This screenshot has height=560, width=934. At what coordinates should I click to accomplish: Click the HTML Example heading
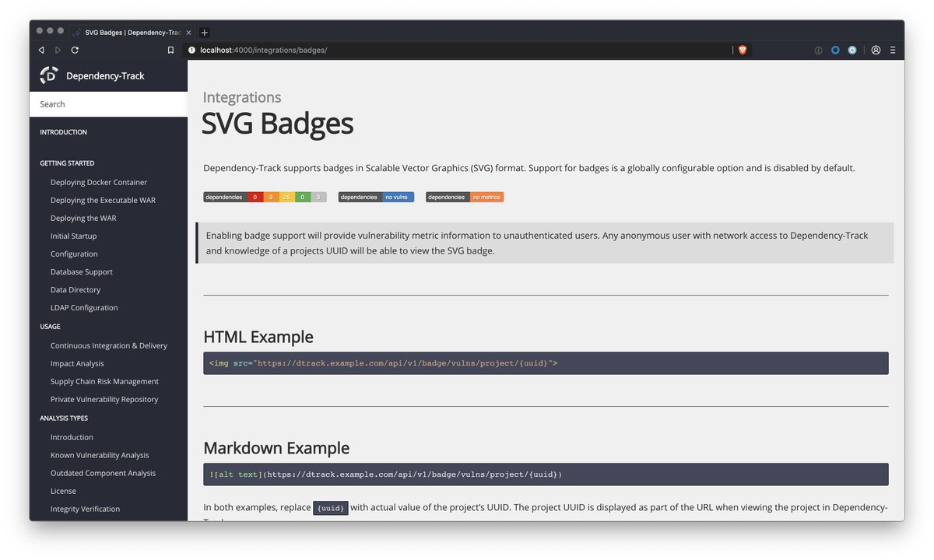pyautogui.click(x=258, y=337)
